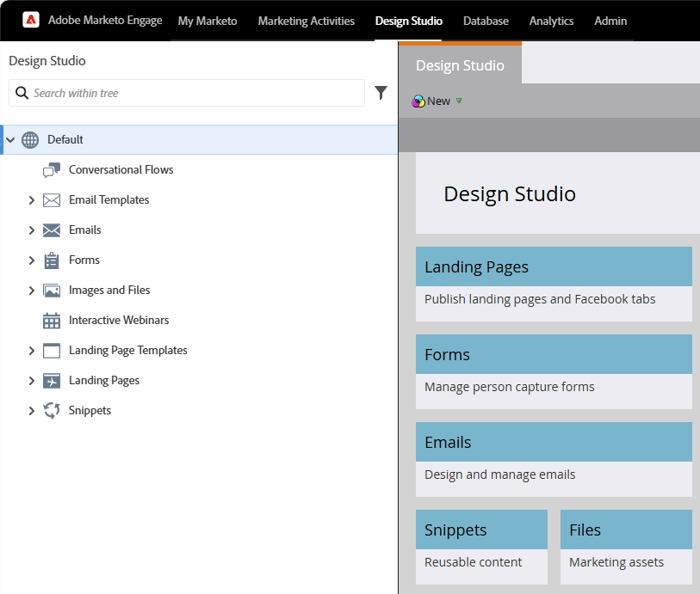Select Images and Files label
The height and width of the screenshot is (594, 700).
pos(109,290)
